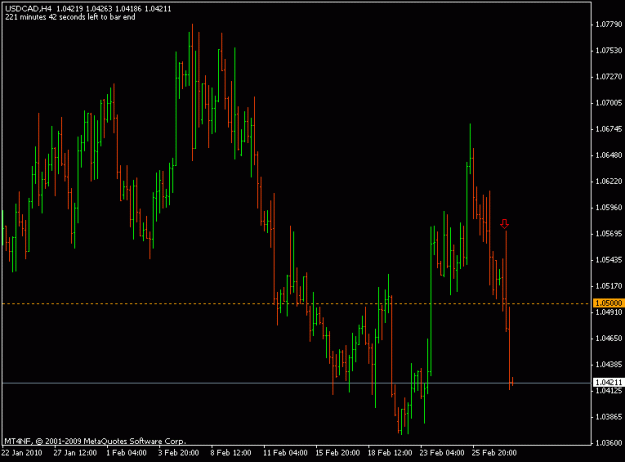Screen dimensions: 625x462
Task: Click the 18 Feb 12:00 time label
Action: click(x=390, y=453)
